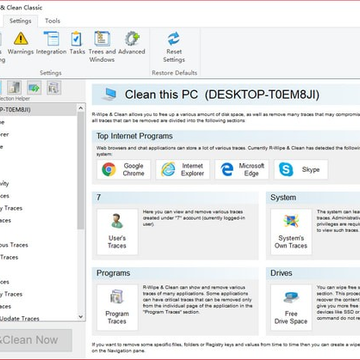The height and width of the screenshot is (360, 360).
Task: Click the navigation tree scrollbar thumb
Action: 81,170
